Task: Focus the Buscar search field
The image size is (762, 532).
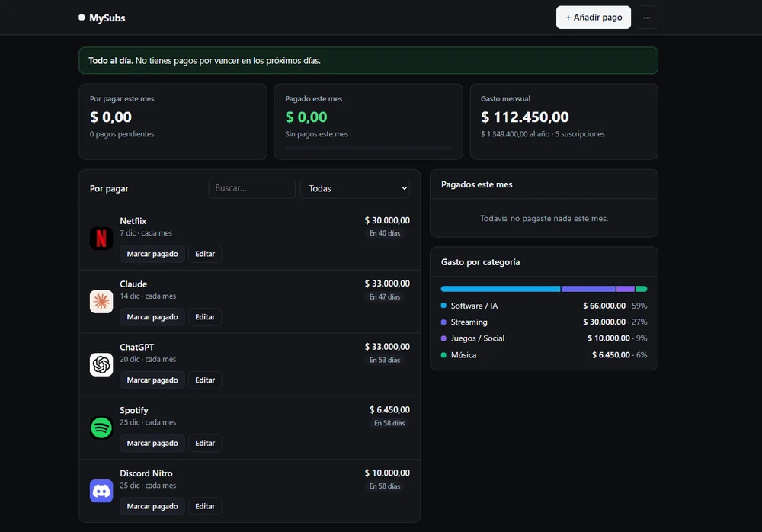Action: pos(251,188)
